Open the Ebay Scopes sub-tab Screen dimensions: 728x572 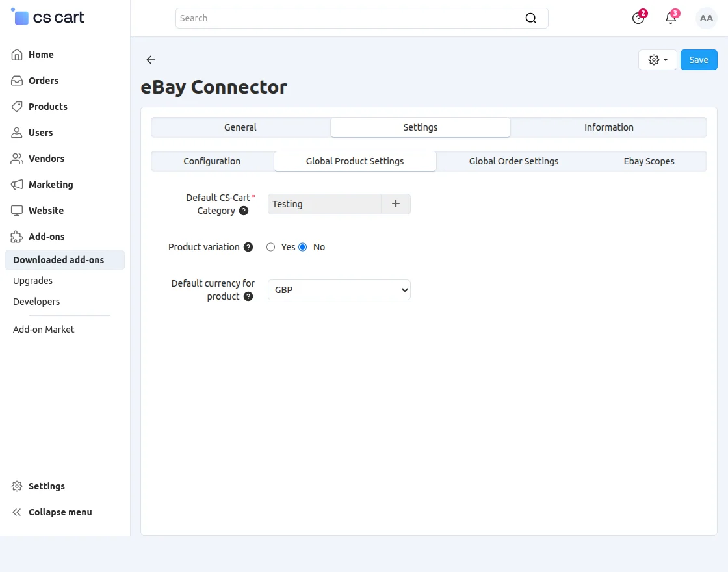649,161
